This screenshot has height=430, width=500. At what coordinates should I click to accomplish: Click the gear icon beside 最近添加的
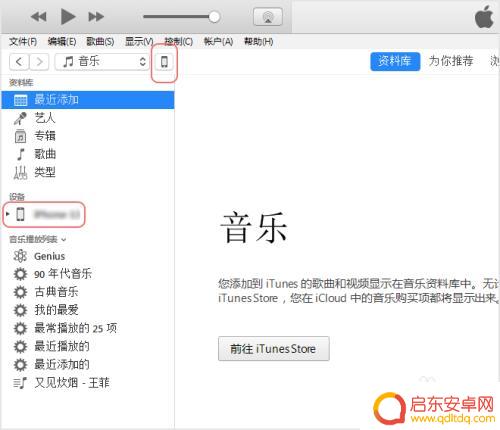pyautogui.click(x=20, y=364)
